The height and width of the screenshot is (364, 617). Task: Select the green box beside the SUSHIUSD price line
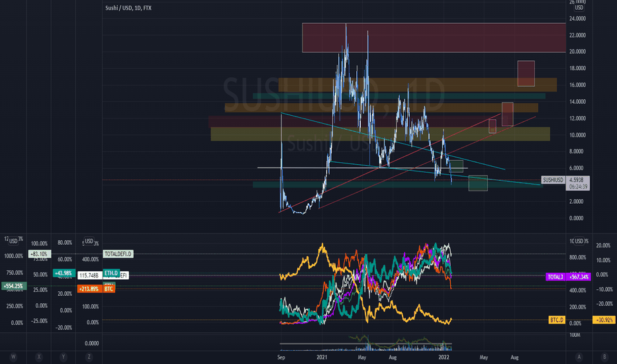tap(478, 183)
